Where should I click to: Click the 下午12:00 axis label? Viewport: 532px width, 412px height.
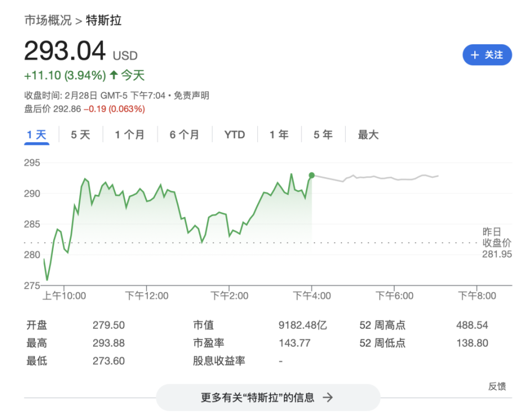click(x=146, y=296)
